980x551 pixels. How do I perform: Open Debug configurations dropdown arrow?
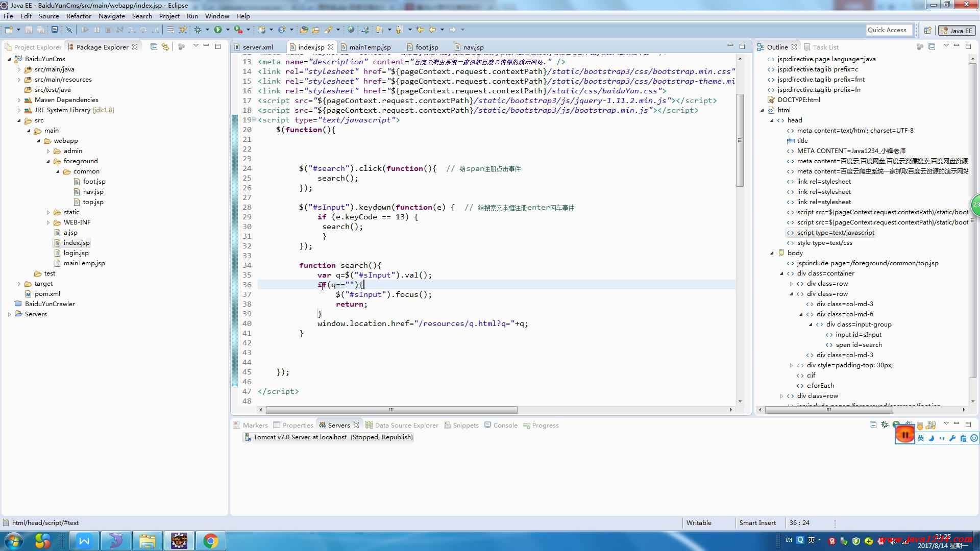207,30
